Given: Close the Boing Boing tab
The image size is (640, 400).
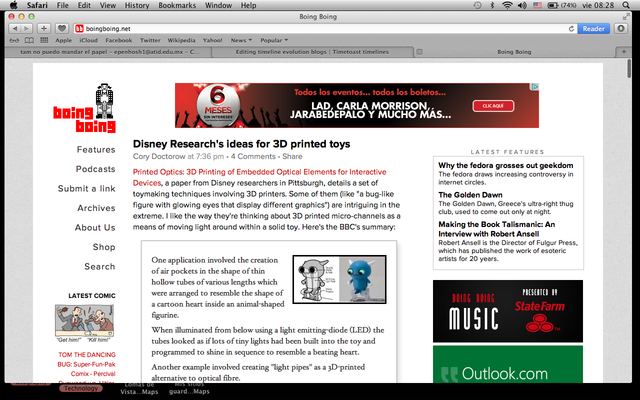Looking at the screenshot, I should pyautogui.click(x=419, y=52).
